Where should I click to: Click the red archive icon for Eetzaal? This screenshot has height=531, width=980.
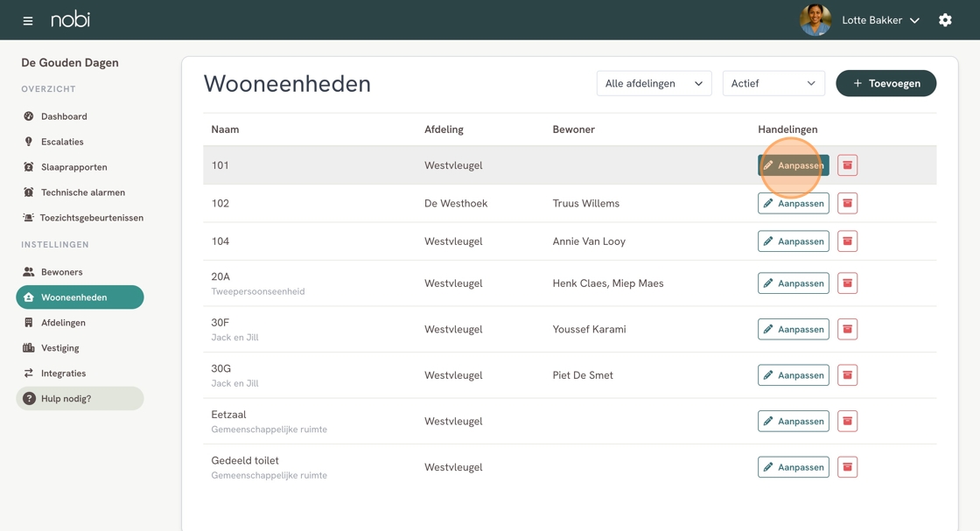point(847,421)
